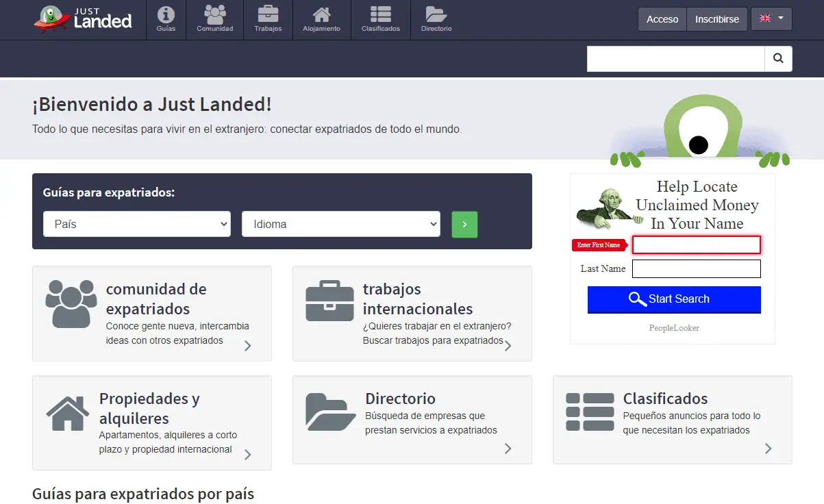This screenshot has width=824, height=504.
Task: Focus the site search field
Action: pos(675,59)
